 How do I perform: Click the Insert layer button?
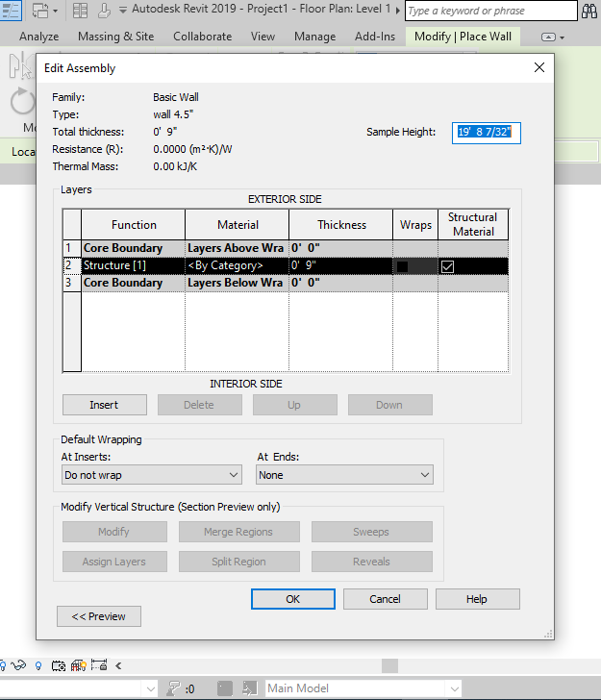coord(105,405)
